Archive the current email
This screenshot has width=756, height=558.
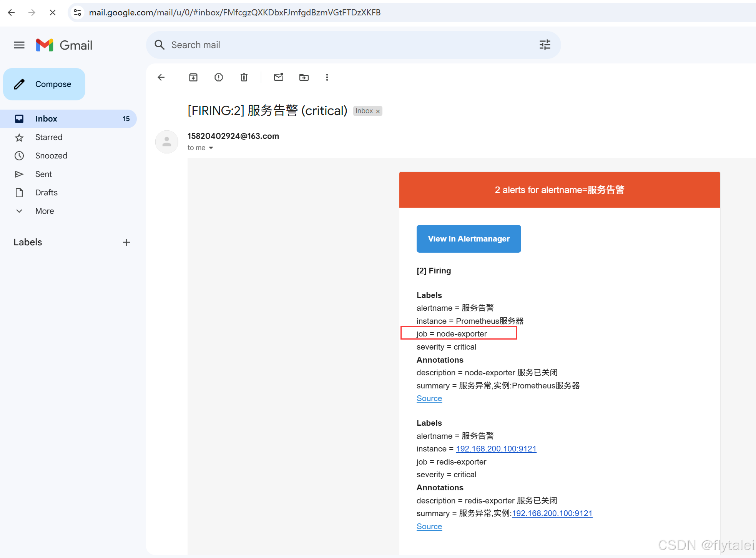click(193, 77)
